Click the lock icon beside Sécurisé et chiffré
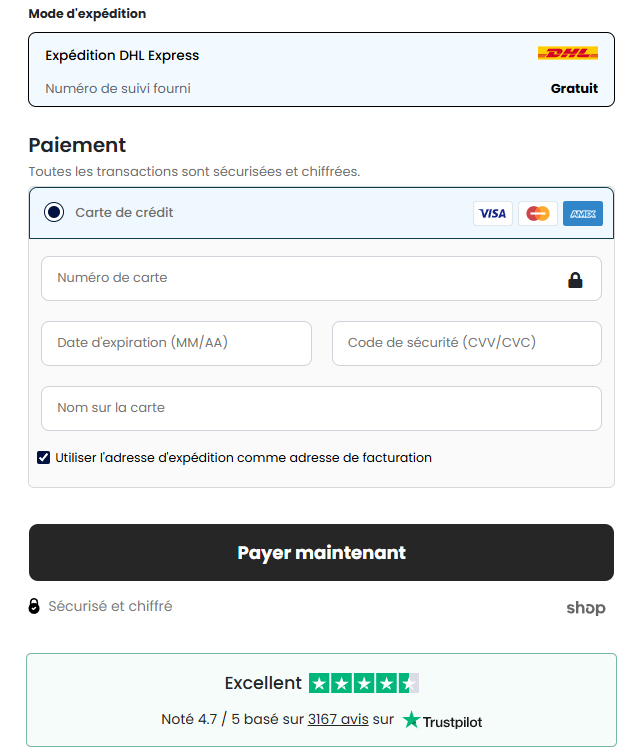This screenshot has height=753, width=639. [34, 606]
